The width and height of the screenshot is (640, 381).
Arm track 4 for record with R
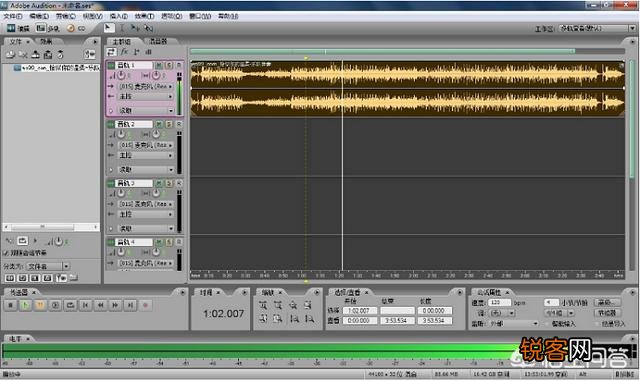pyautogui.click(x=179, y=242)
